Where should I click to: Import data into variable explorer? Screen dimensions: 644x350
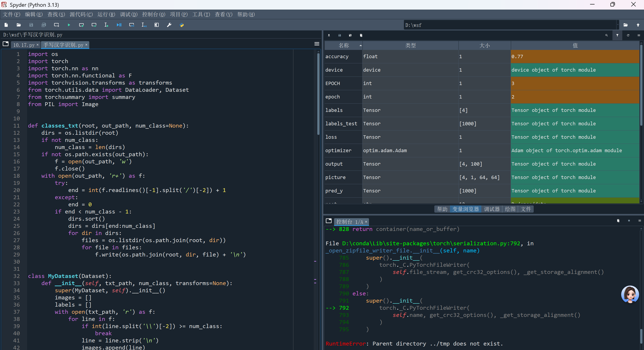coord(329,35)
